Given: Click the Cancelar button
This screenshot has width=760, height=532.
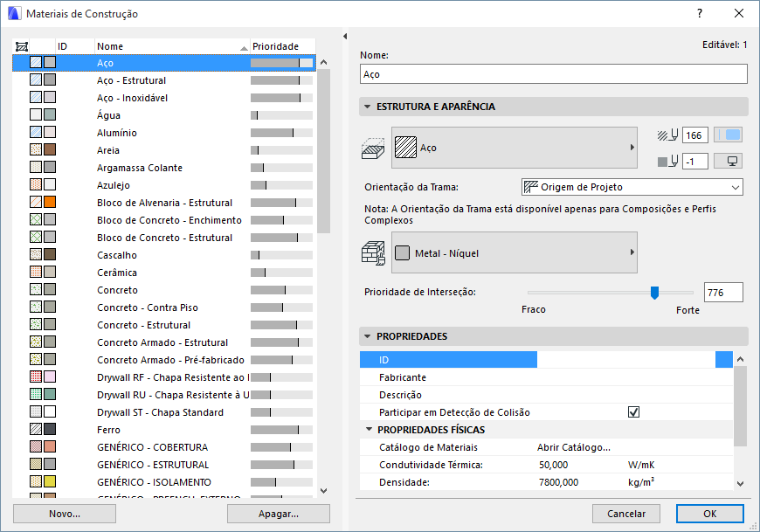Looking at the screenshot, I should tap(626, 514).
